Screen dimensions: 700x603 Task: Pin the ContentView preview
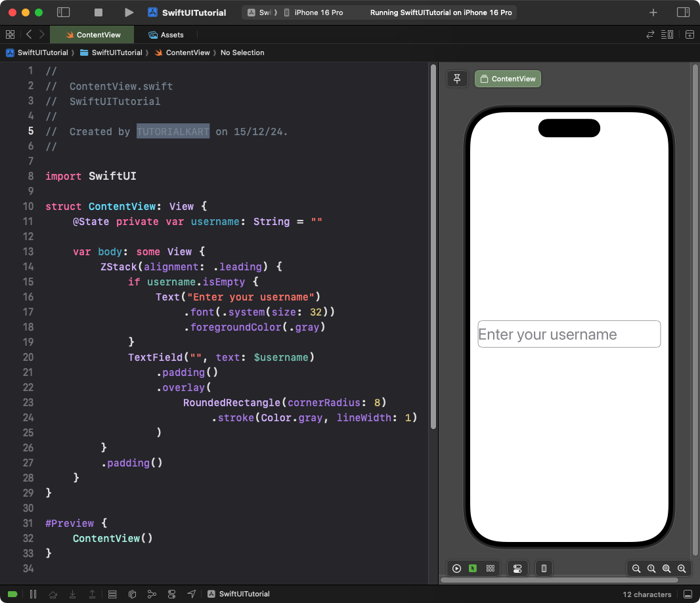click(x=457, y=78)
